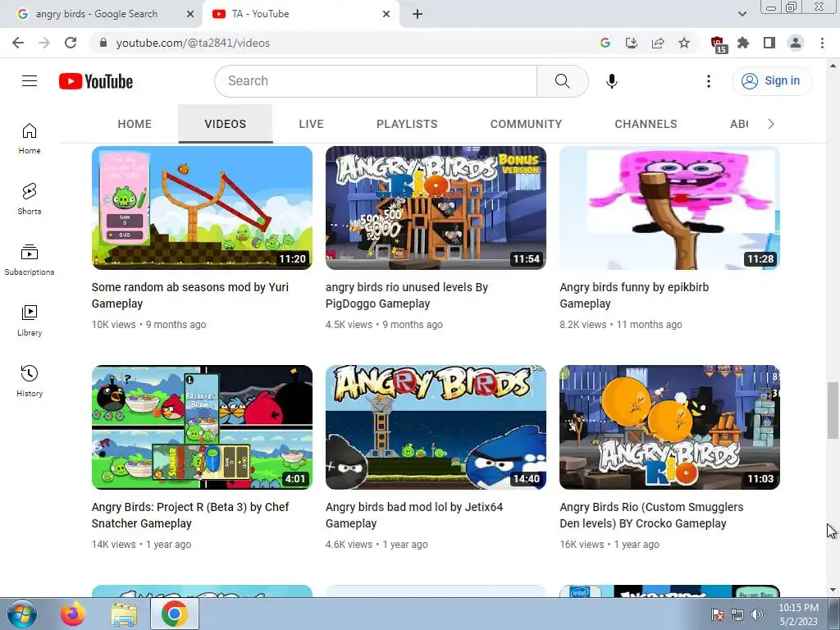
Task: Show more channel tabs with right chevron
Action: click(x=771, y=124)
